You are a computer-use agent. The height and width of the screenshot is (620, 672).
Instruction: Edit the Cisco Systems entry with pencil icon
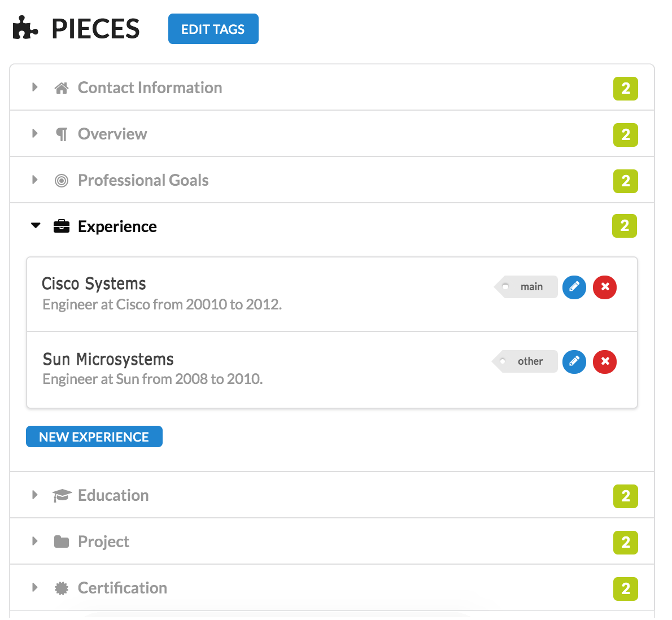click(574, 287)
